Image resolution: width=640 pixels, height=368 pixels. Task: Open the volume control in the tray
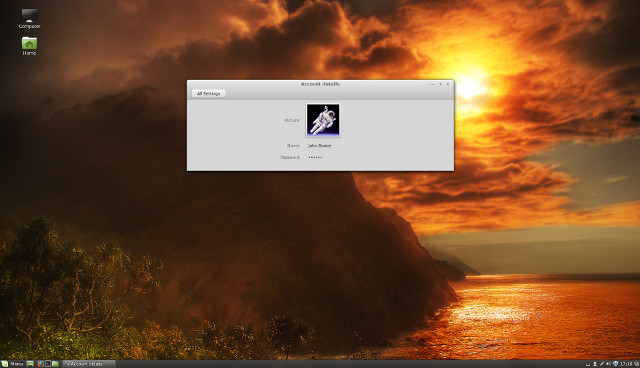coord(608,364)
